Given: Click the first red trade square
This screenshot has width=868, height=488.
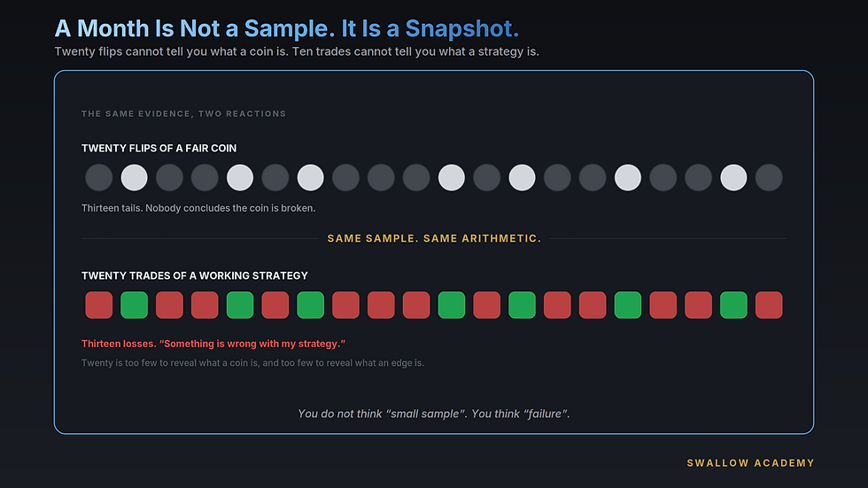Looking at the screenshot, I should click(99, 305).
